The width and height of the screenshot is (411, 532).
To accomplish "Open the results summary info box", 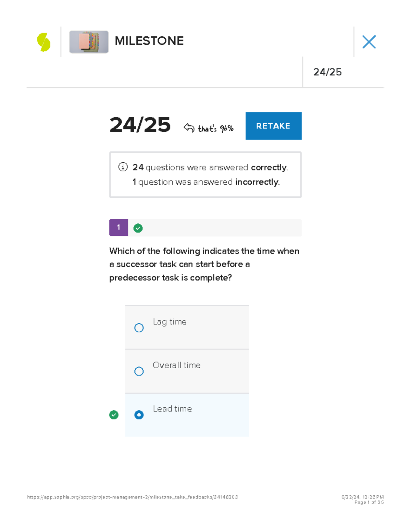I will (x=205, y=174).
